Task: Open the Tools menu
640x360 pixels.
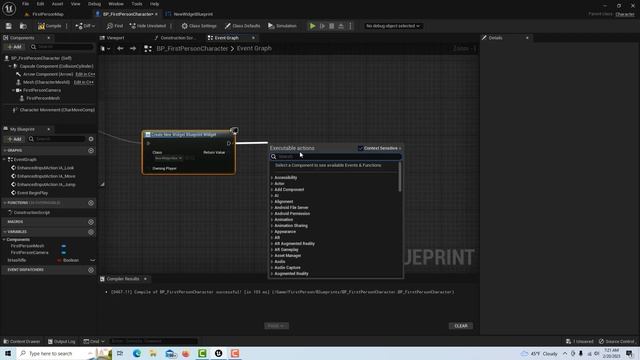Action: coord(137,4)
